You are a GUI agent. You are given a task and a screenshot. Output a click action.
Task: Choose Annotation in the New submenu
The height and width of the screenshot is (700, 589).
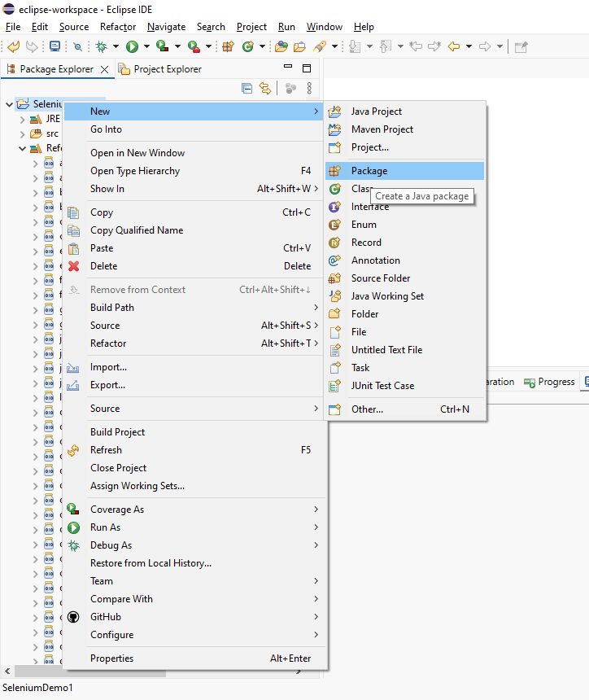click(x=404, y=260)
